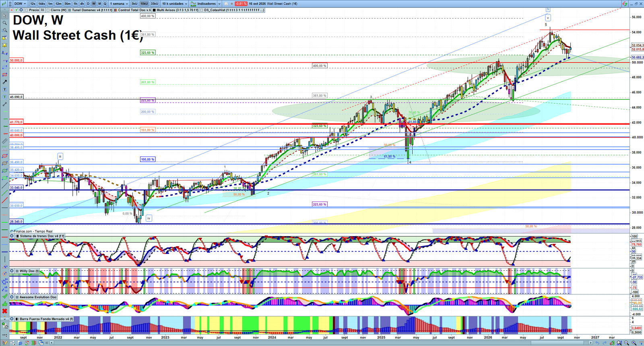The width and height of the screenshot is (644, 346).
Task: Toggle the DS_CotasHist indicator checkbox
Action: [x=202, y=10]
